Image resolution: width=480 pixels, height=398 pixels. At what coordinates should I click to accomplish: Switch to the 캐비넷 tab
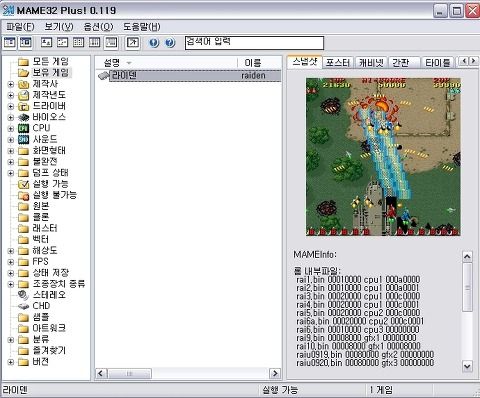coord(371,63)
